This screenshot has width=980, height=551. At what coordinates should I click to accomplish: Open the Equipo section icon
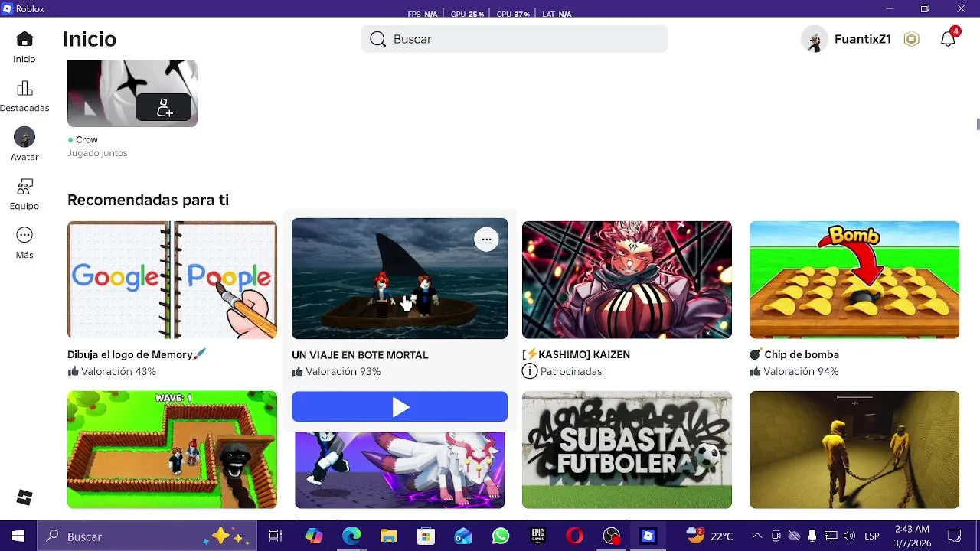(24, 186)
